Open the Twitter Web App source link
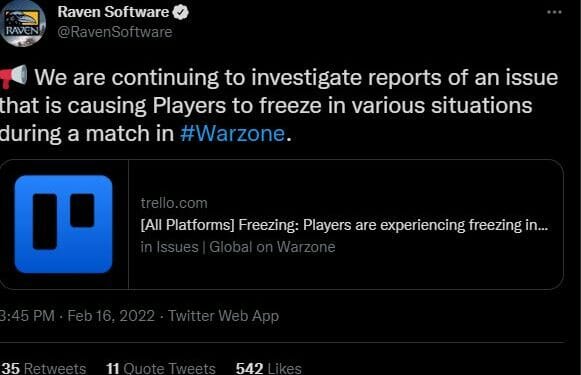This screenshot has width=581, height=375. [223, 316]
